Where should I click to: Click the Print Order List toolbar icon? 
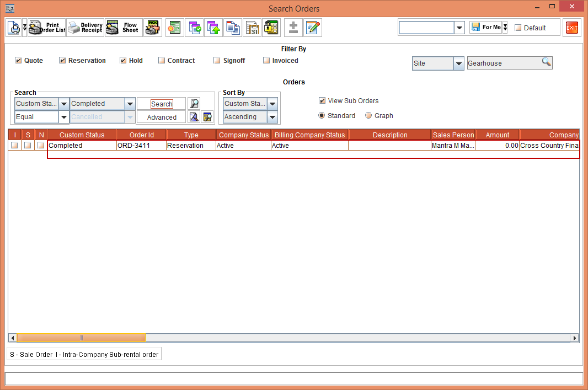pos(47,28)
